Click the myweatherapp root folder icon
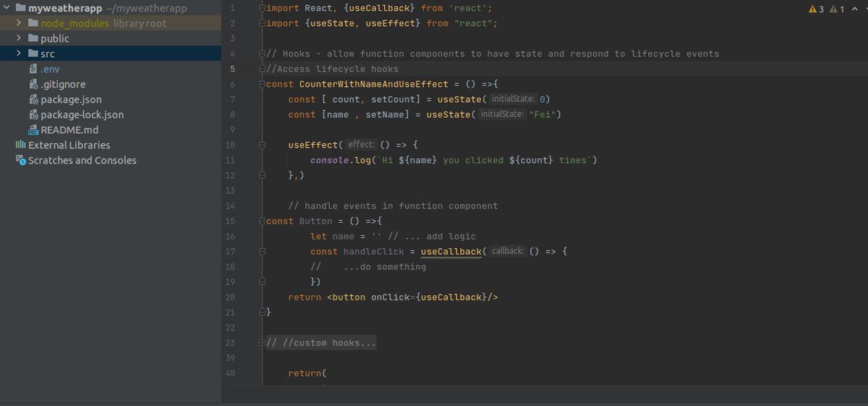Viewport: 868px width, 406px height. 20,8
